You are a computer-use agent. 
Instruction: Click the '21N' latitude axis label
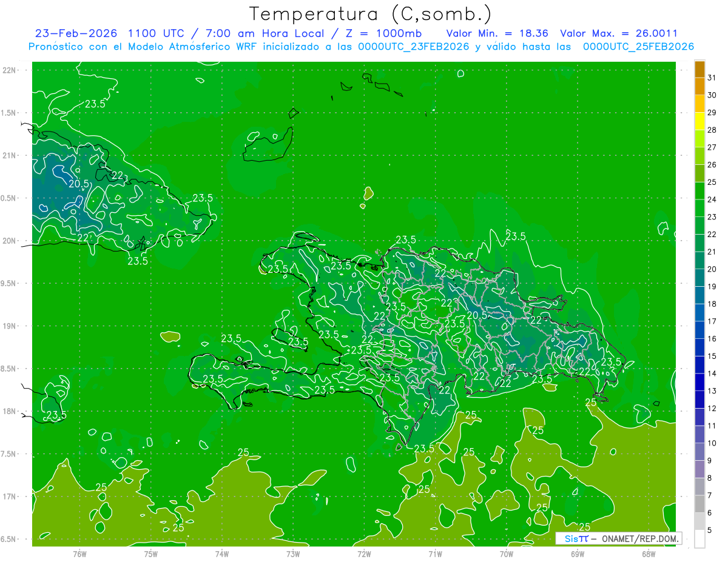click(x=10, y=156)
